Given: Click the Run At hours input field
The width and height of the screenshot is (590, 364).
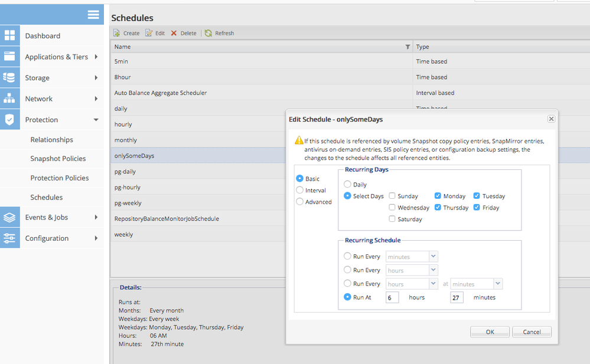Looking at the screenshot, I should click(392, 297).
